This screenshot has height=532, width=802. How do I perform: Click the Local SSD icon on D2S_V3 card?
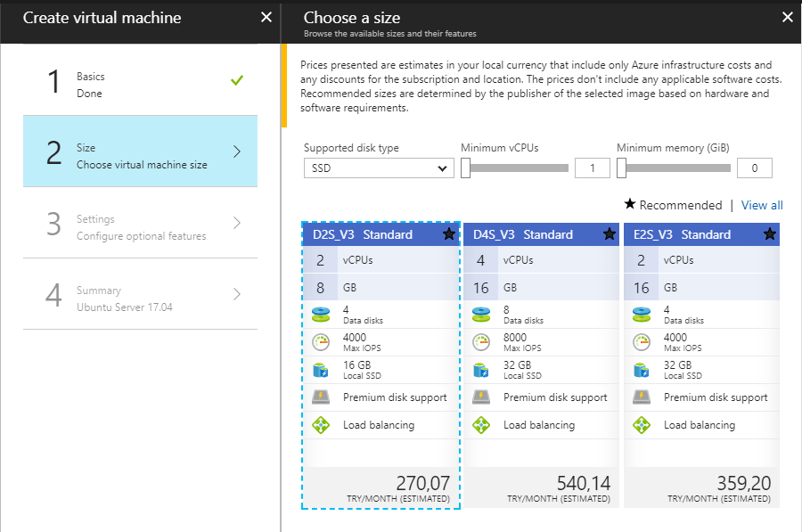tap(321, 369)
